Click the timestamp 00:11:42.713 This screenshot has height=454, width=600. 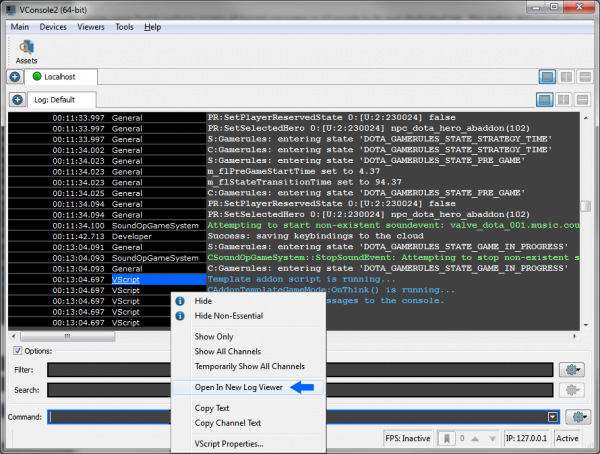coord(78,237)
